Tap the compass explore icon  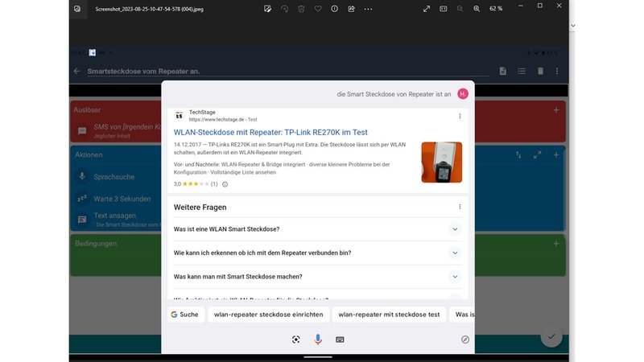point(464,339)
